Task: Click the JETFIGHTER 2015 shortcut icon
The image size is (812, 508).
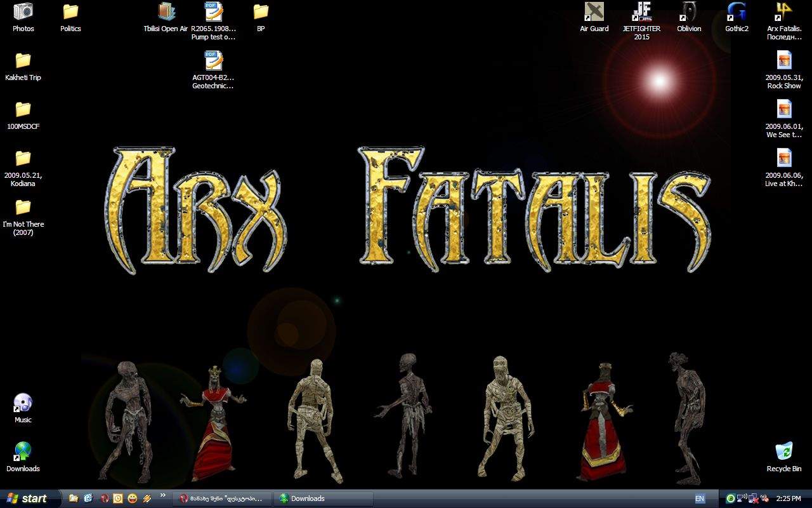Action: point(641,12)
